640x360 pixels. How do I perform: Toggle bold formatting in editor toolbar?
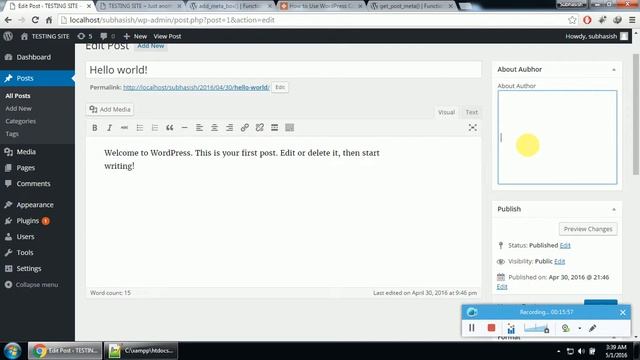tap(95, 128)
